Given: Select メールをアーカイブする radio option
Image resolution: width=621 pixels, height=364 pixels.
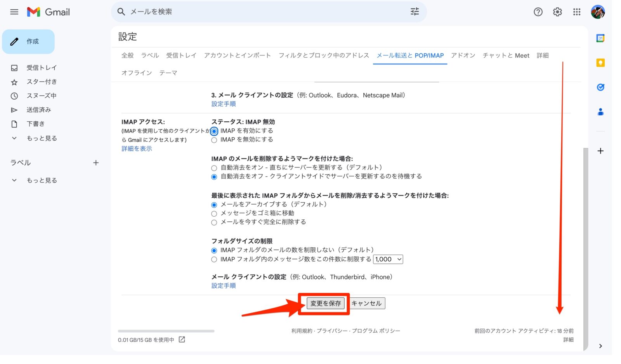Looking at the screenshot, I should click(214, 205).
